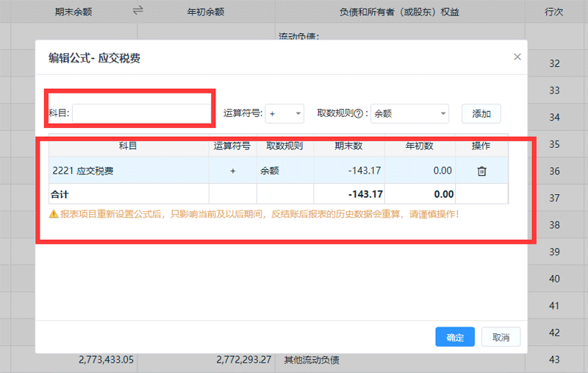
Task: Click the trash icon for 2221 应交税费
Action: pos(482,171)
